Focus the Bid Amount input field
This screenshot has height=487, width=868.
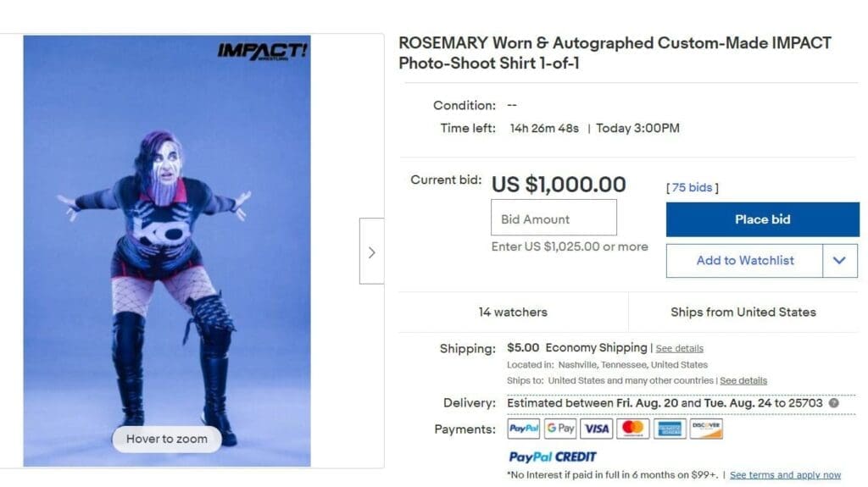pyautogui.click(x=554, y=219)
